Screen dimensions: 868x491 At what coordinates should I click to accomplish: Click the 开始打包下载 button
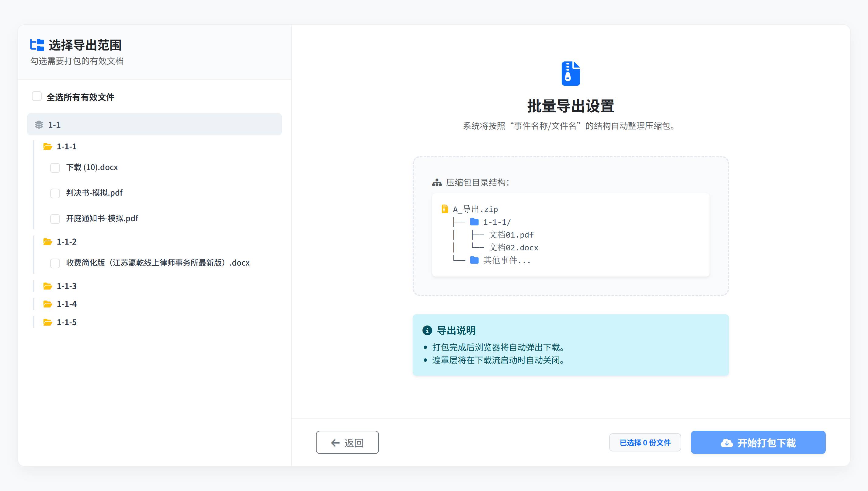[758, 442]
